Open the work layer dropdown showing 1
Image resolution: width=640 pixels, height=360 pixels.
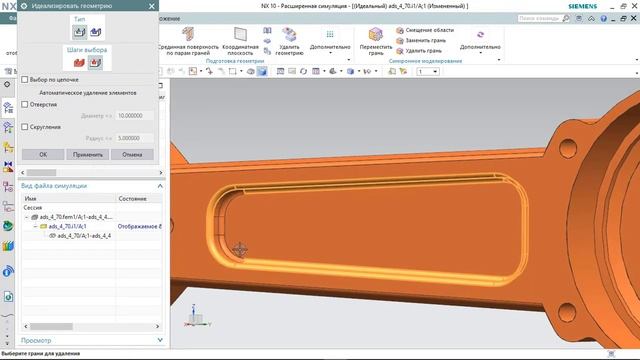click(428, 72)
